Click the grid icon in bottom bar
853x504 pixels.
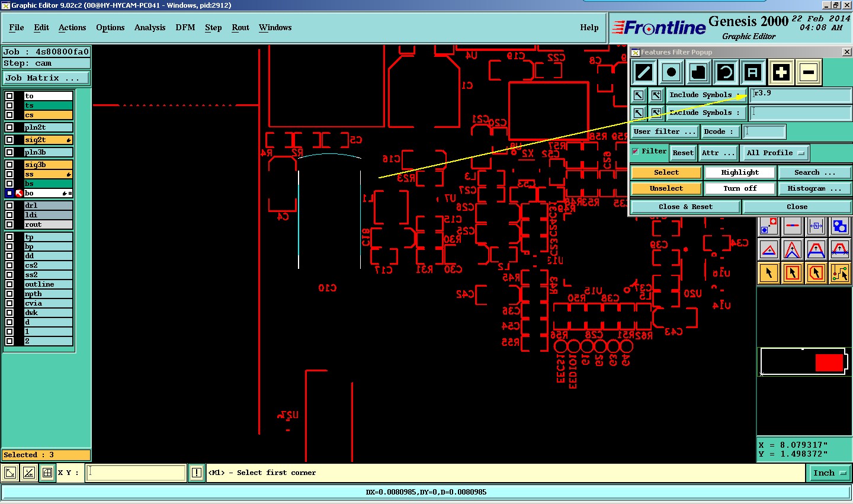(47, 473)
